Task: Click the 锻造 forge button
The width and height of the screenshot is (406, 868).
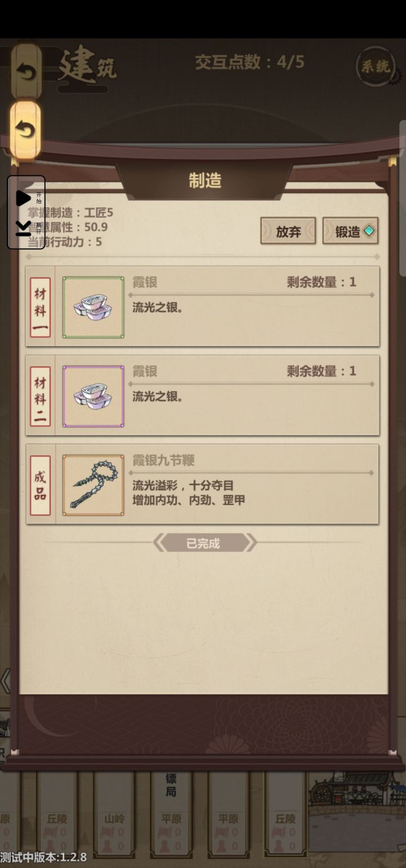Action: point(350,231)
